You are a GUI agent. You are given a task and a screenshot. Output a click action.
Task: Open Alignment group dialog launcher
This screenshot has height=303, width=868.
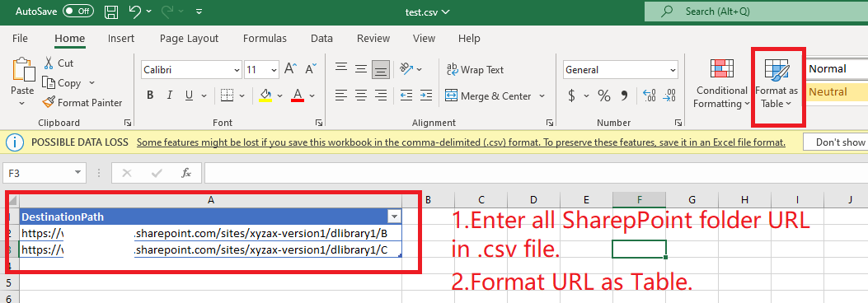click(550, 123)
